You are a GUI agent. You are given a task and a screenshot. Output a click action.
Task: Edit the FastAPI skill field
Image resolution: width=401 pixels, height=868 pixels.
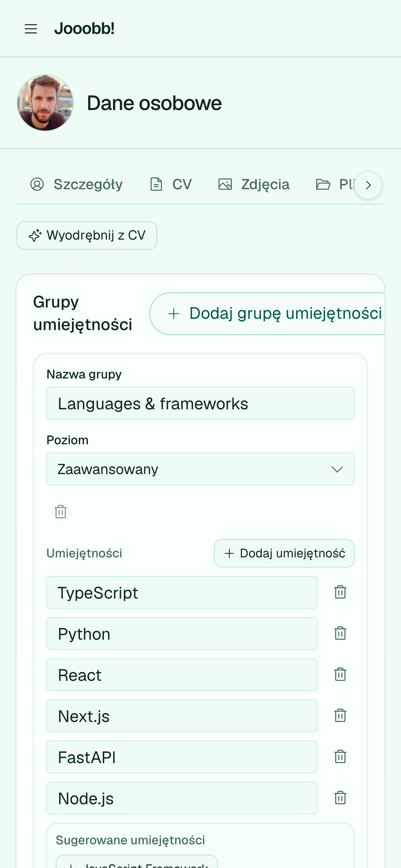point(182,757)
